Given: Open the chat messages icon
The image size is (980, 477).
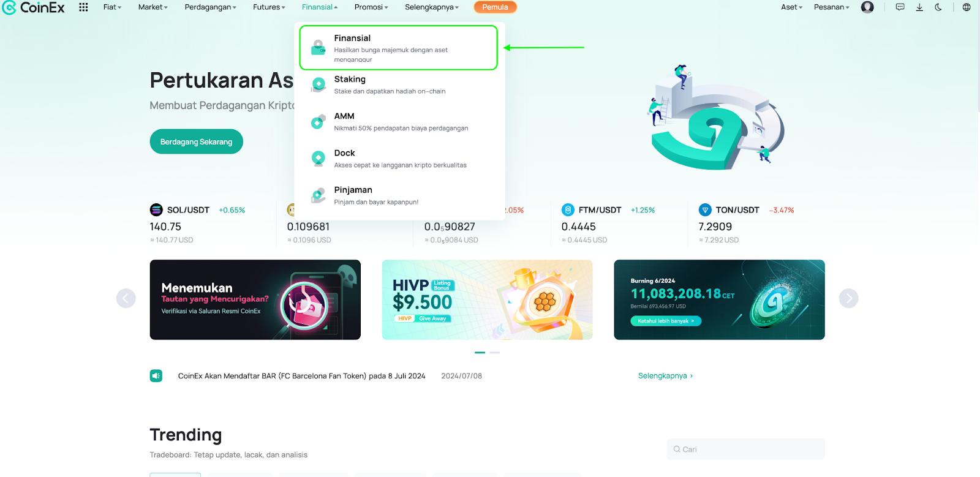Looking at the screenshot, I should click(x=900, y=7).
